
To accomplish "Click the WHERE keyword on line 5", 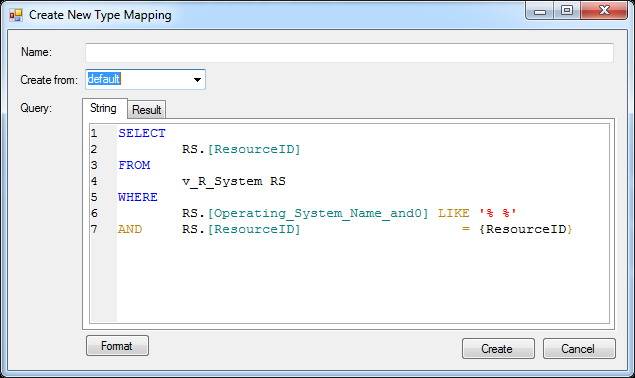I will click(138, 197).
